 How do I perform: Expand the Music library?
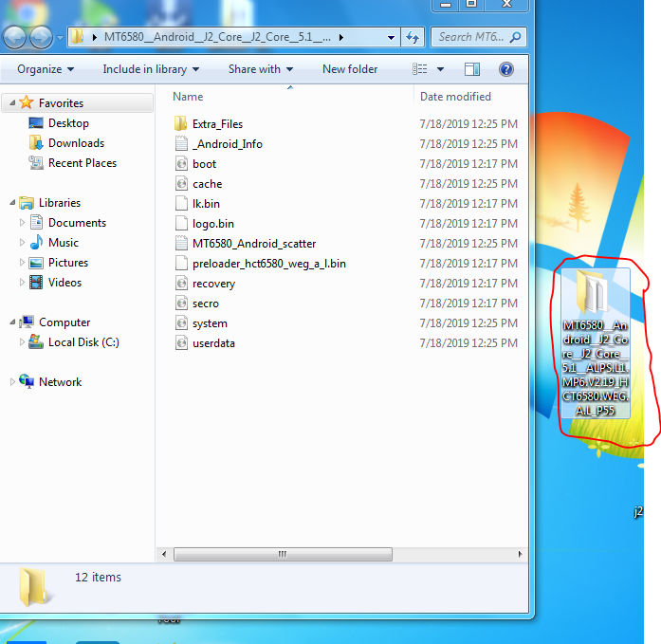(22, 242)
